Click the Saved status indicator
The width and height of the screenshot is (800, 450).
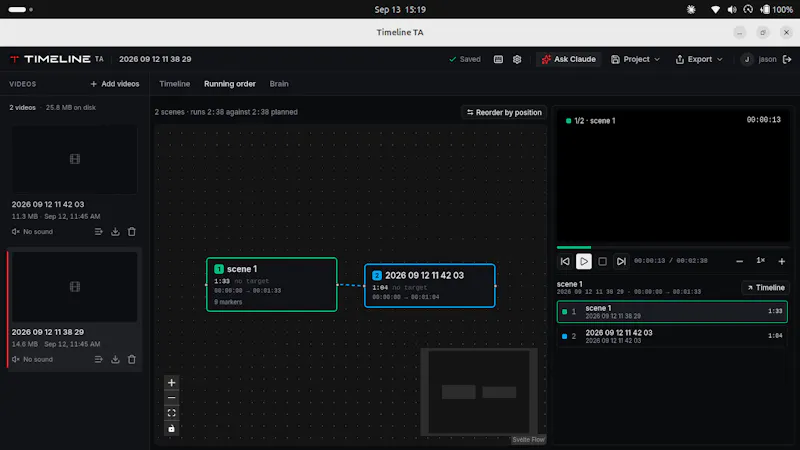[465, 59]
